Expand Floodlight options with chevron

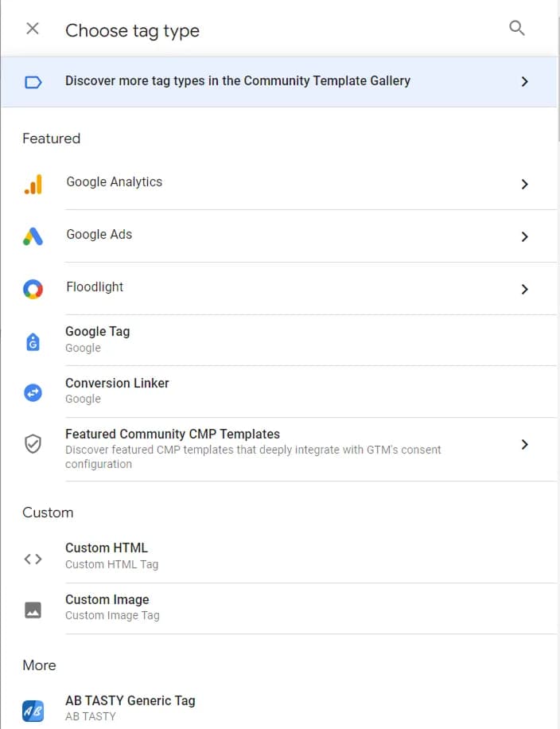[525, 289]
